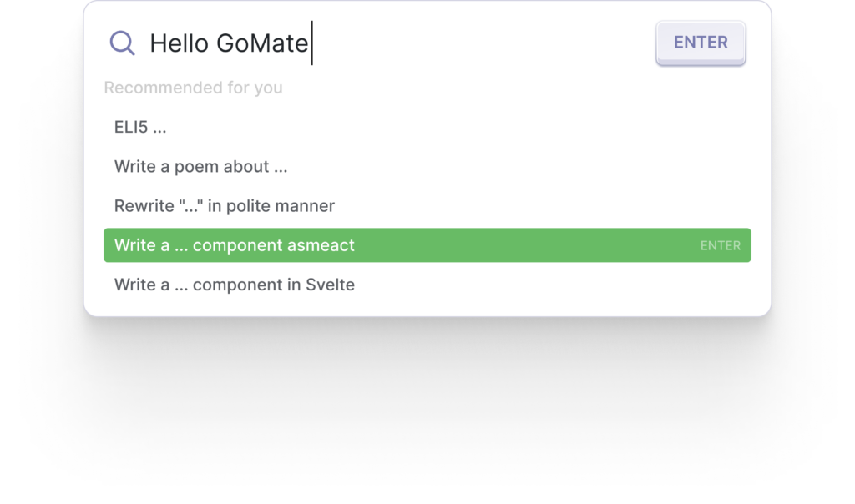The width and height of the screenshot is (855, 504).
Task: Choose "Write a poem about ..." suggestion
Action: pos(427,166)
